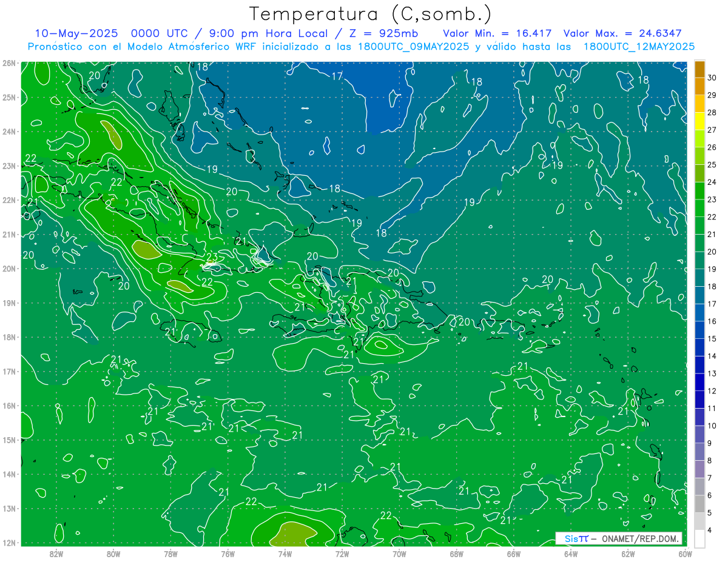Click the '12N' latitude axis label
This screenshot has height=562, width=728.
click(8, 543)
